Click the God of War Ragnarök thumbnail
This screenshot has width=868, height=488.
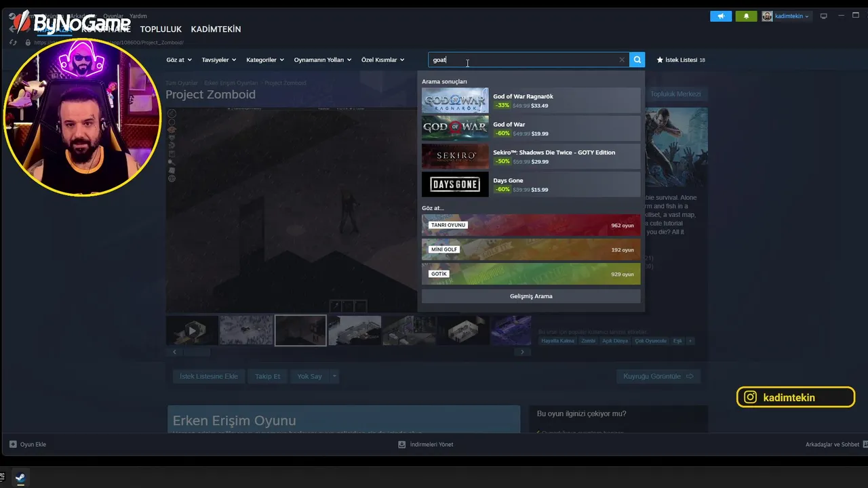click(455, 100)
